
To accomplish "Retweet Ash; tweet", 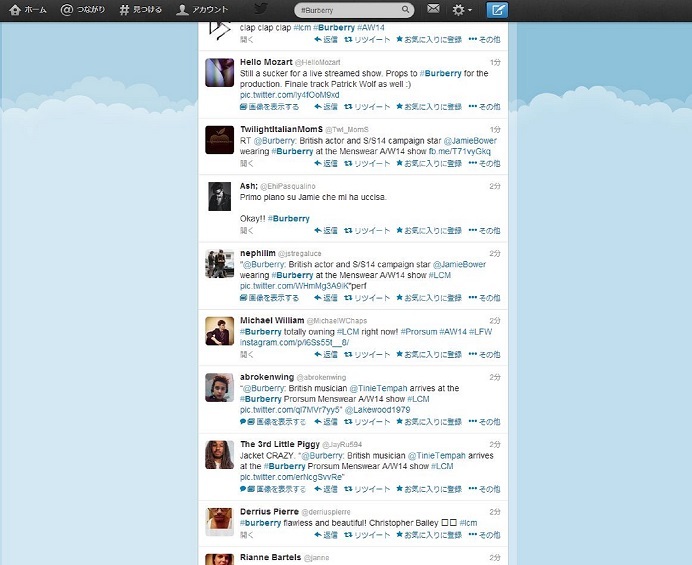I will pos(367,230).
